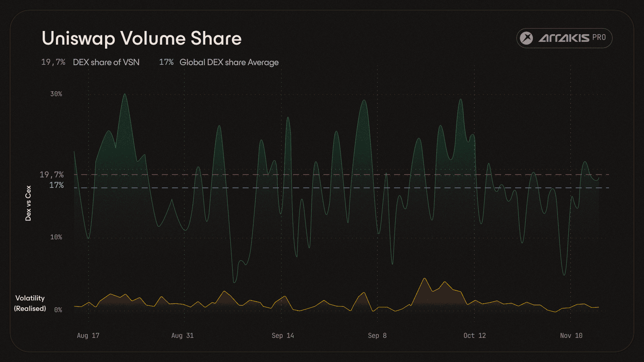
Task: Click the Sep 8 date label
Action: click(377, 335)
